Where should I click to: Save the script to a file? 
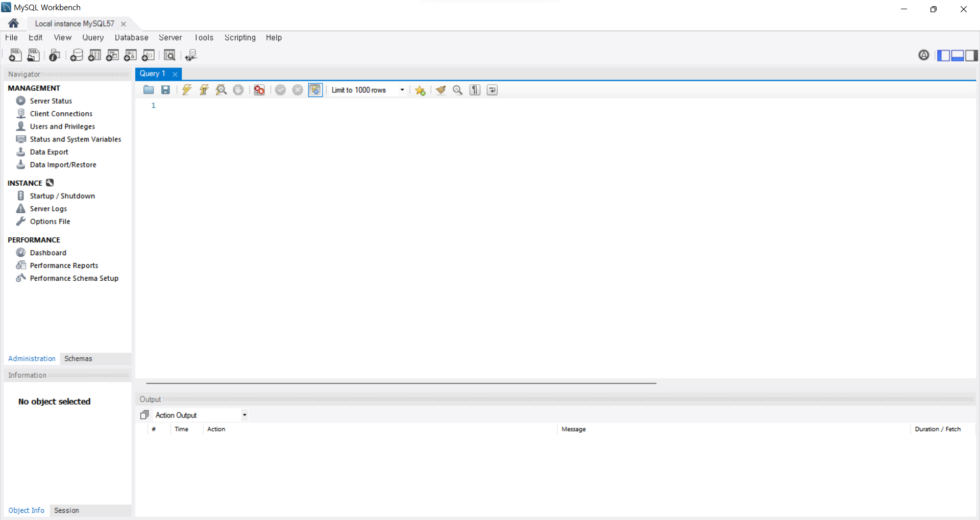(165, 90)
